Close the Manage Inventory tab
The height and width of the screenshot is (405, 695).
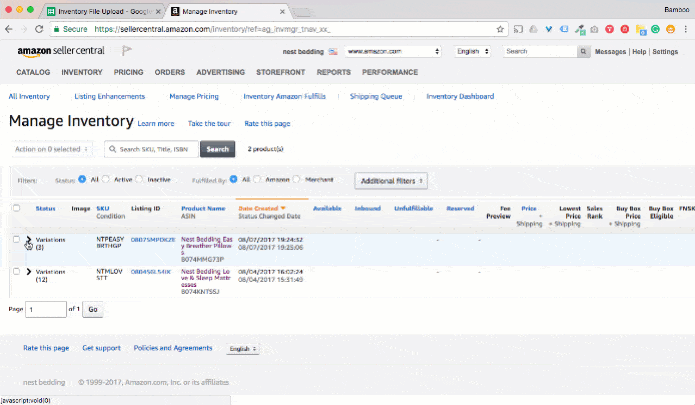click(282, 12)
